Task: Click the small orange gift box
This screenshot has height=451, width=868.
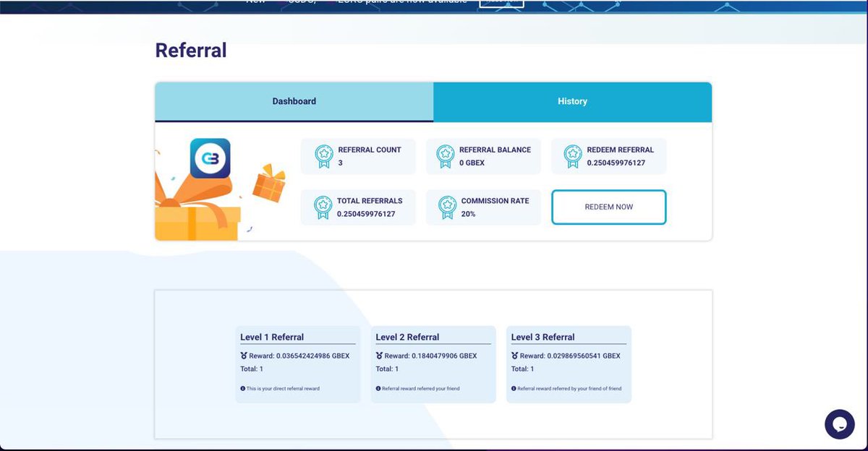Action: (x=269, y=184)
